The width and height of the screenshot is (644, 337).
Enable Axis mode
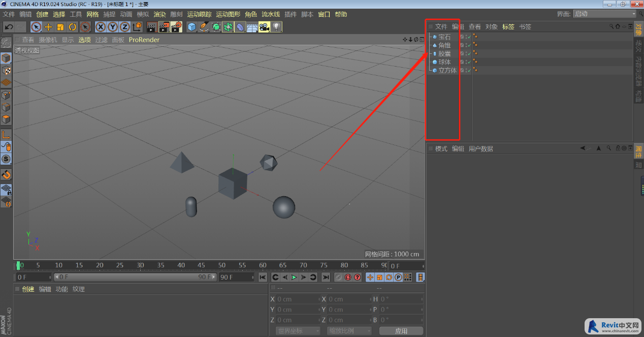tap(6, 135)
